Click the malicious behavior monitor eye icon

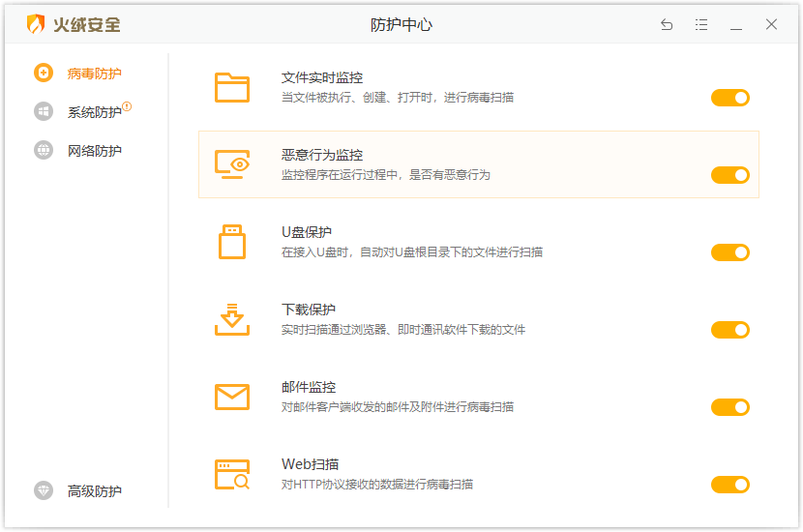pyautogui.click(x=232, y=164)
